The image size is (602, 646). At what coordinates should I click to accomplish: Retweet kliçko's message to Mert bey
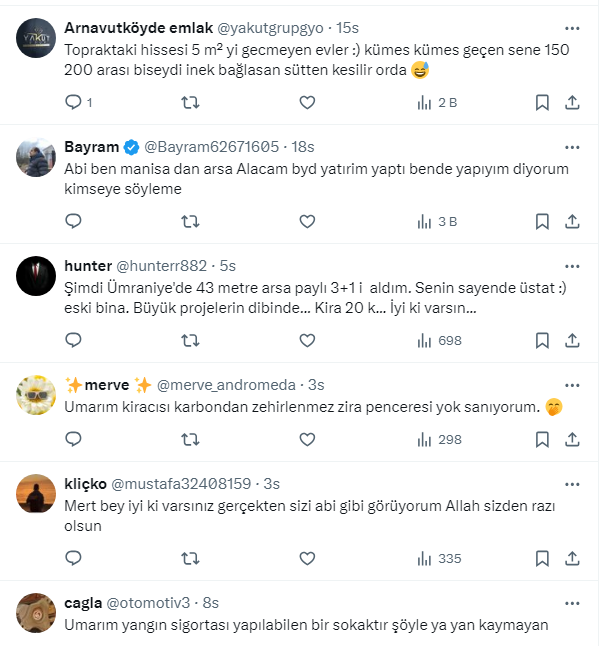(x=189, y=558)
